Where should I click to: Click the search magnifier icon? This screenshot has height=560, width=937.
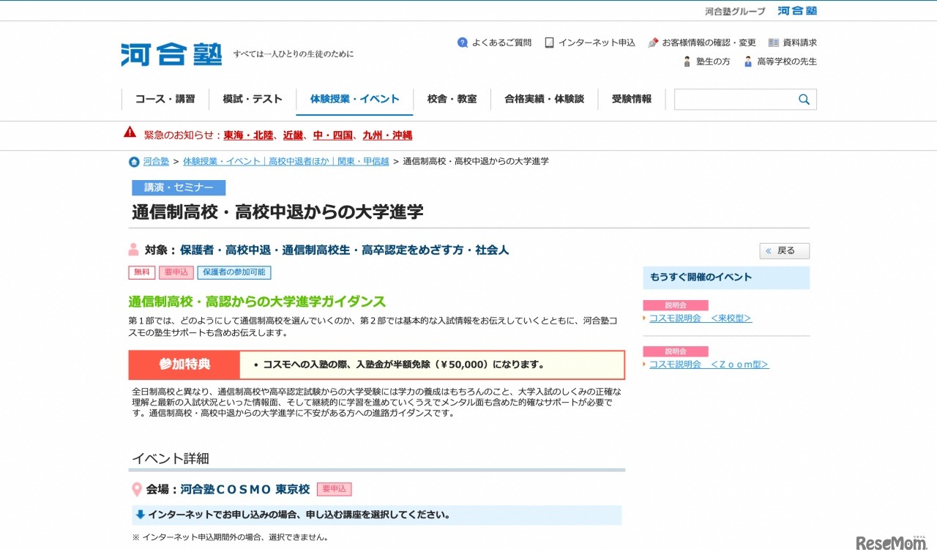pyautogui.click(x=804, y=100)
